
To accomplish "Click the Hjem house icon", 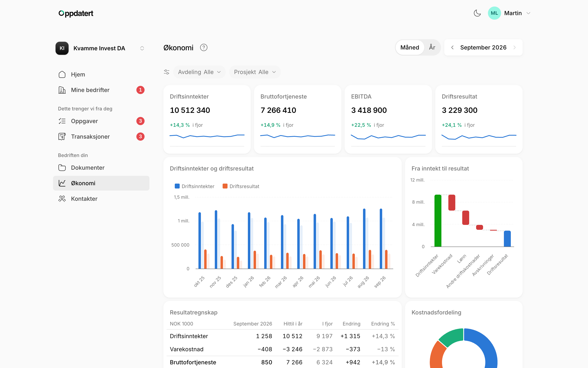I will pos(62,74).
